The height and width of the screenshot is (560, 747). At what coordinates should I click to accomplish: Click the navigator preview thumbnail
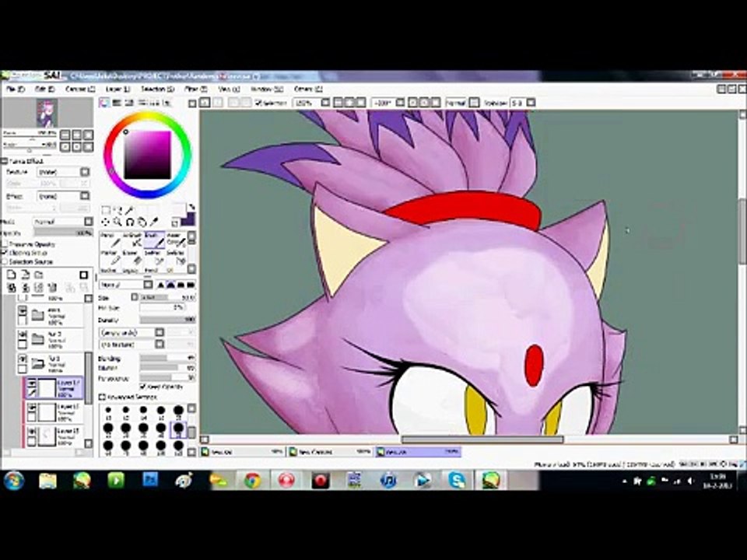click(47, 113)
